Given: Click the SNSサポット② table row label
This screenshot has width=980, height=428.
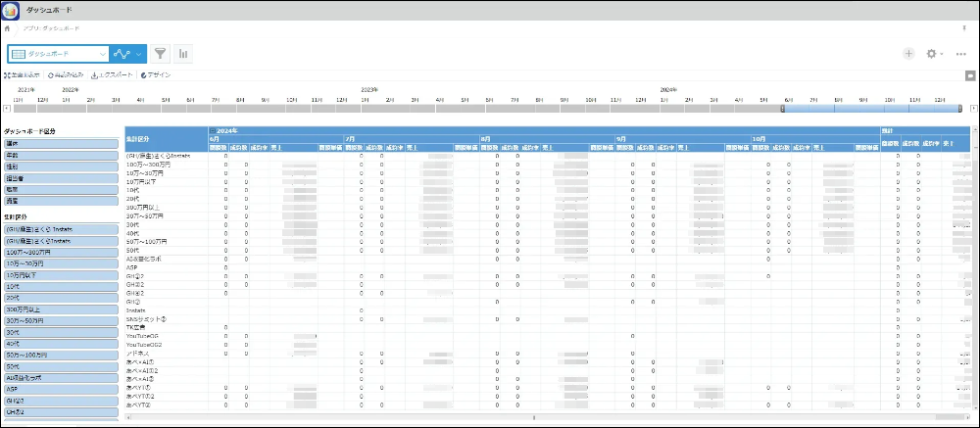Looking at the screenshot, I should (x=146, y=318).
